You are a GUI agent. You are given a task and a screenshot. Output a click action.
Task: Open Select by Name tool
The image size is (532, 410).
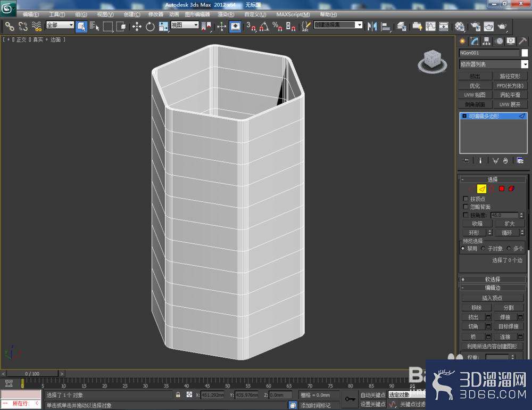[95, 27]
